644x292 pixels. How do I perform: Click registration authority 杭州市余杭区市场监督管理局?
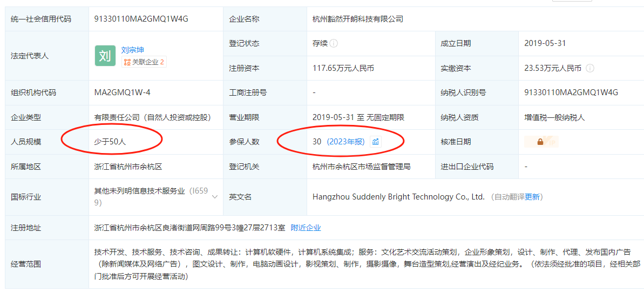point(361,167)
